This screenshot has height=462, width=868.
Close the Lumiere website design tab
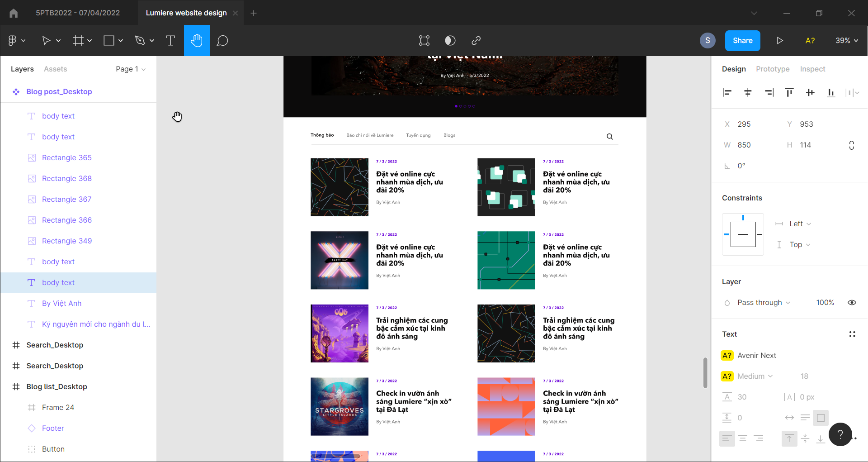(x=235, y=13)
